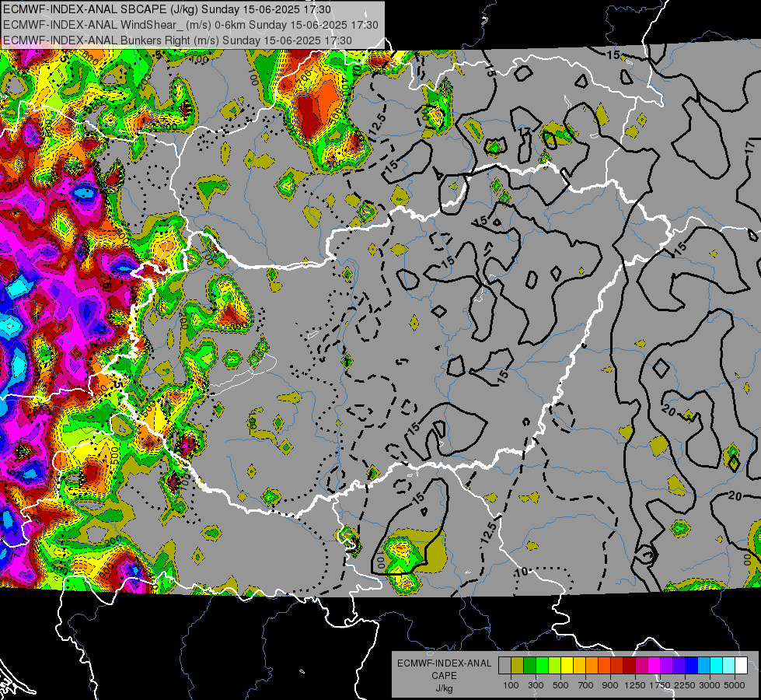
Task: Click the legend title ECMWF-INDEX-ANAL
Action: click(444, 663)
